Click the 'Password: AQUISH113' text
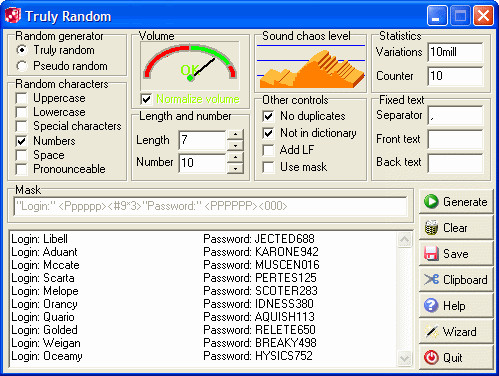The height and width of the screenshot is (376, 499). click(259, 317)
